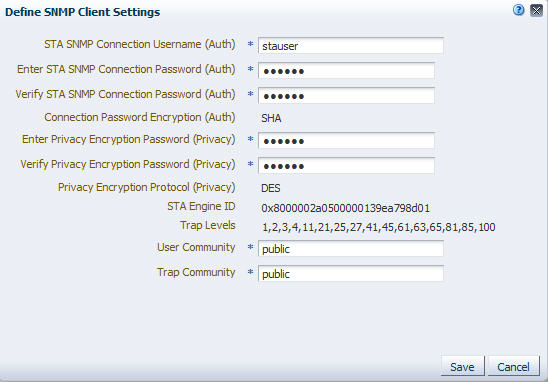Viewport: 548px width, 382px height.
Task: Click the STA SNMP Connection Username label
Action: tap(140, 44)
